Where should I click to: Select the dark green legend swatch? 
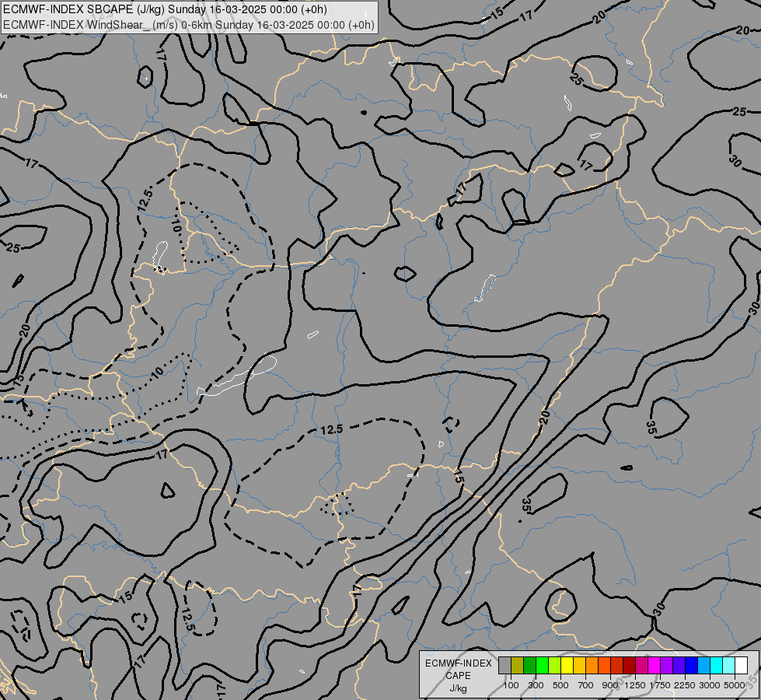pyautogui.click(x=529, y=665)
